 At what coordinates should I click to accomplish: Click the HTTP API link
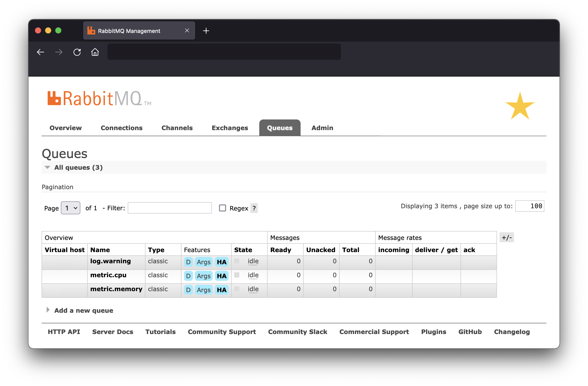(x=64, y=332)
